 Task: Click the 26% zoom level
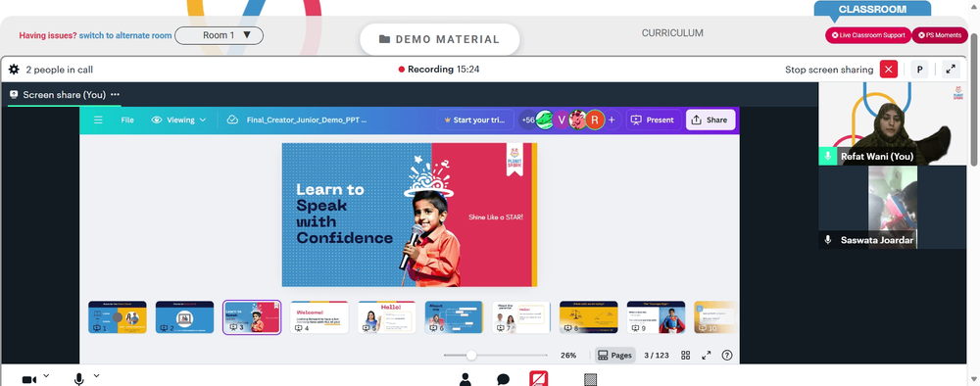click(x=568, y=356)
